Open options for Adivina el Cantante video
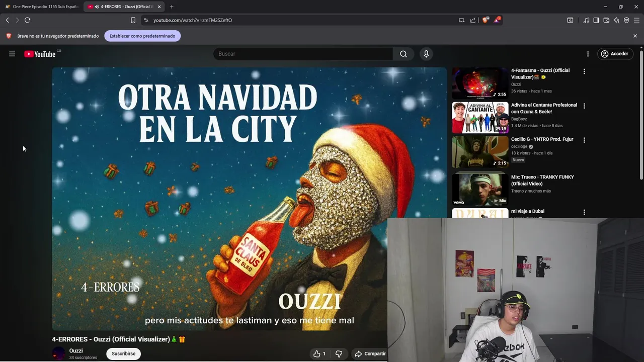The height and width of the screenshot is (362, 644). point(584,106)
